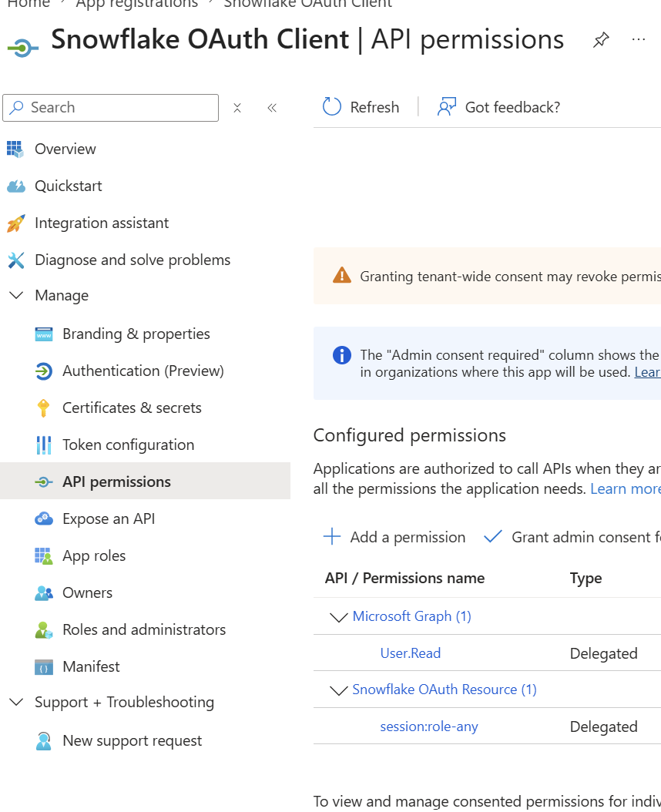
Task: Click the Refresh circular arrow icon
Action: pos(331,107)
